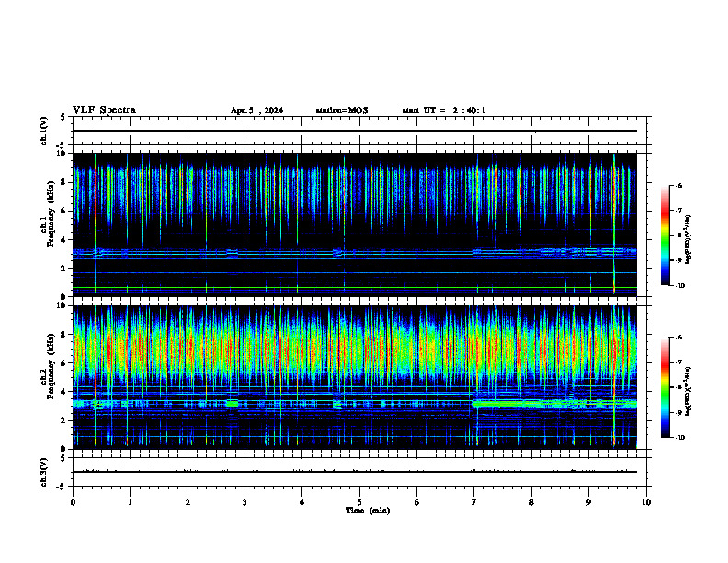The width and height of the screenshot is (728, 563).
Task: Click the bright broadband spike near 9.4 min in ch.1 spectrogram
Action: [x=614, y=223]
